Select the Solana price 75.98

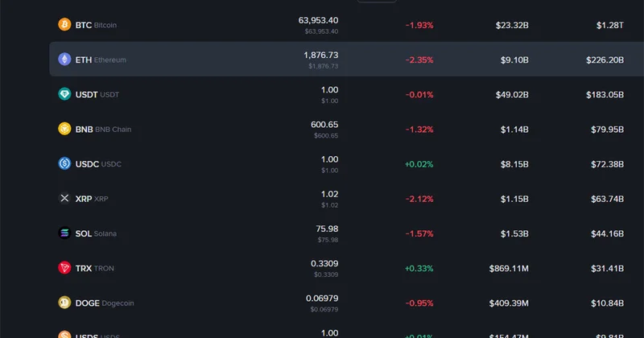click(x=328, y=229)
